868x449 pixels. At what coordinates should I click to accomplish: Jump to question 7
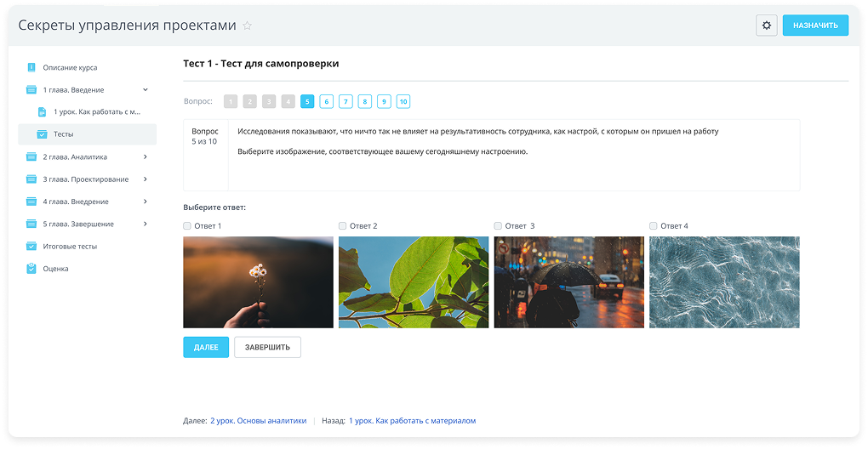(x=345, y=101)
